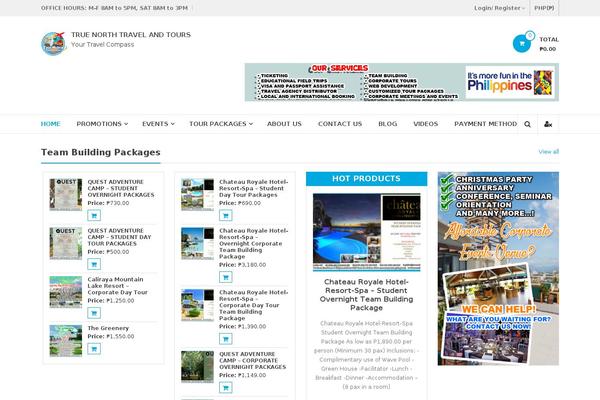600x400 pixels.
Task: Open the Payment Method menu item
Action: pyautogui.click(x=485, y=124)
